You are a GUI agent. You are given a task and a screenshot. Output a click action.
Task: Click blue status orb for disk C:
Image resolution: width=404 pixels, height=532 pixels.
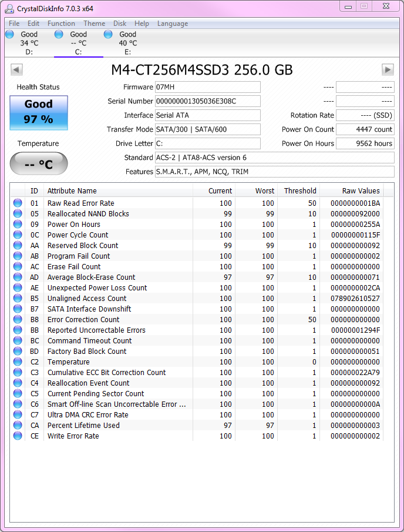coord(59,34)
